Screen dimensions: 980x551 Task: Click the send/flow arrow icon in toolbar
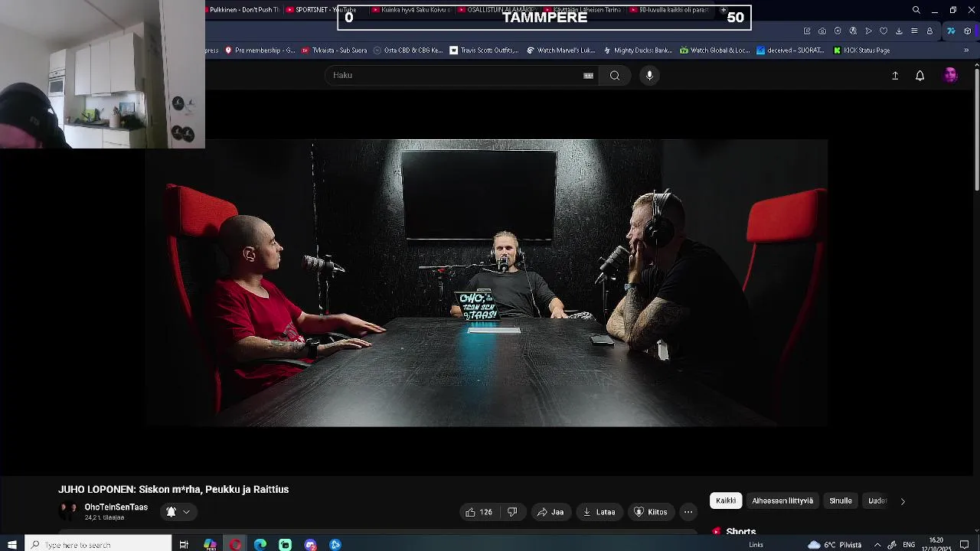point(868,31)
